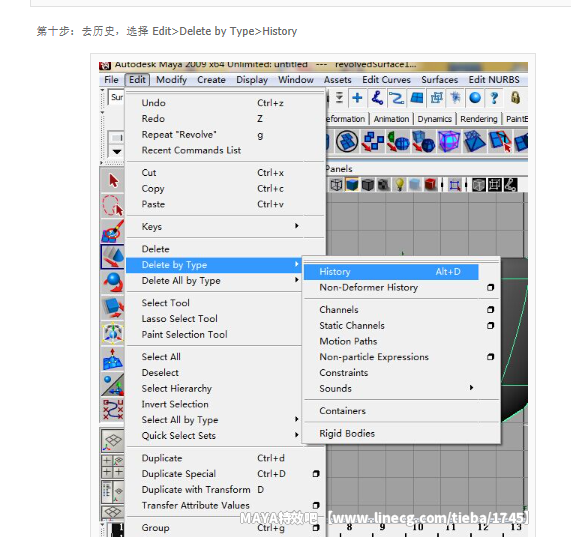Expand Quick Select Sets submenu

click(x=297, y=435)
